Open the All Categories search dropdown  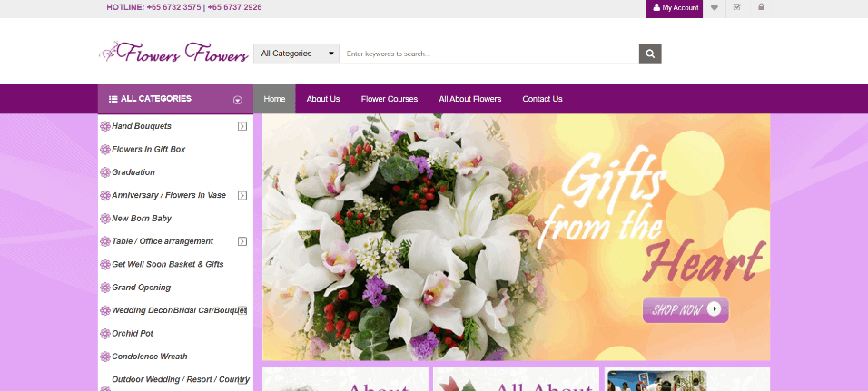(x=296, y=54)
